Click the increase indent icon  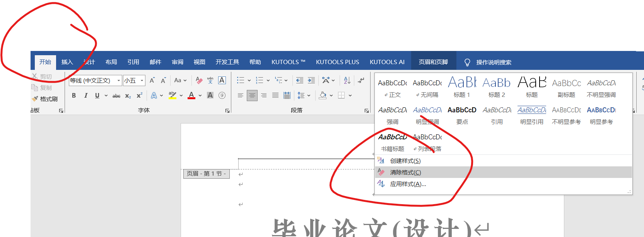click(x=311, y=80)
